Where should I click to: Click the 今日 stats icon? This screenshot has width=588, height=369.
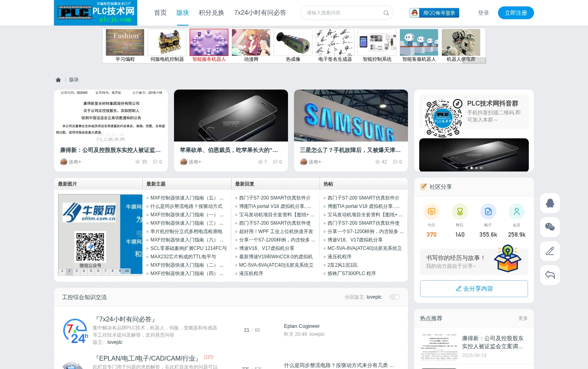[431, 211]
